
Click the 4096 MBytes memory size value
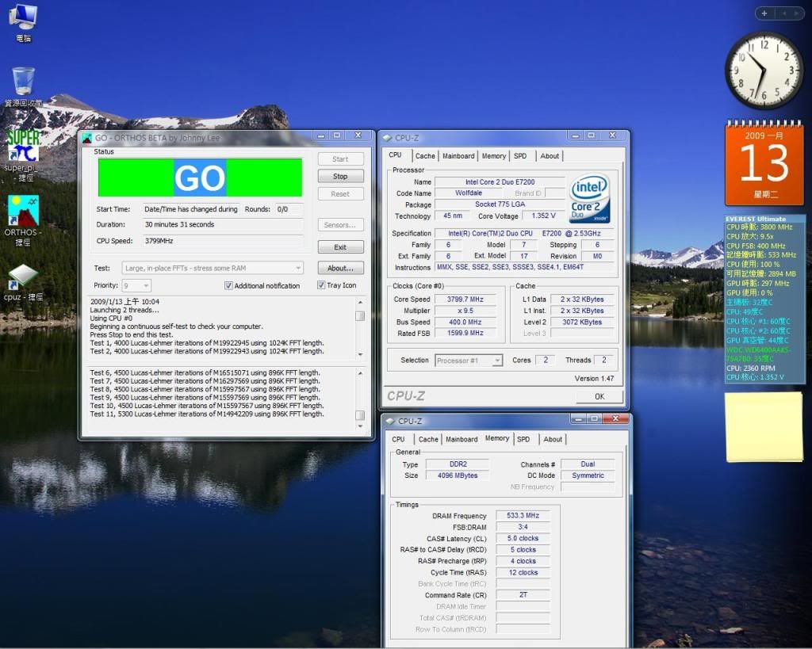tap(458, 475)
